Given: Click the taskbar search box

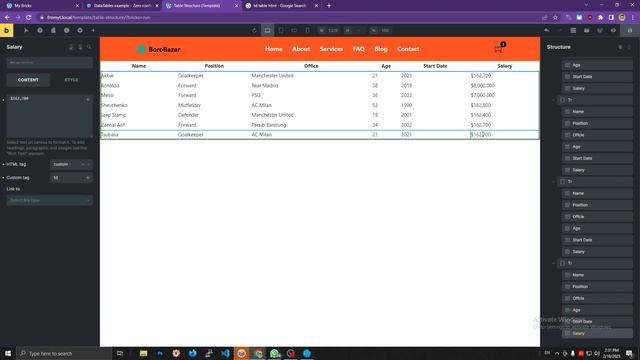Looking at the screenshot, I should point(64,353).
